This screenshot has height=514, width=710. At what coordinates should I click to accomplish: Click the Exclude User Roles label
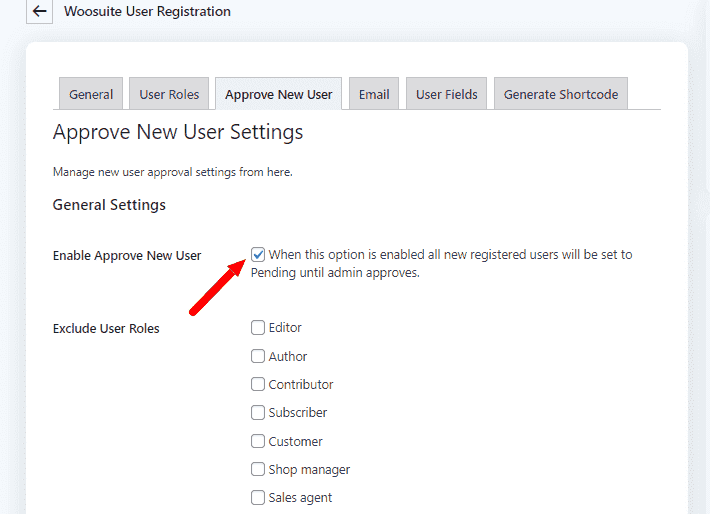coord(106,328)
